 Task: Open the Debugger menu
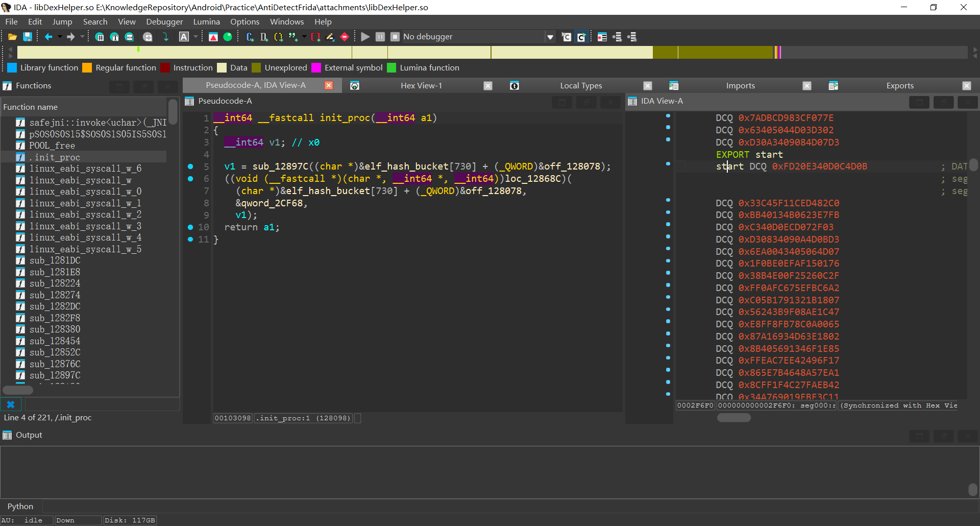click(164, 22)
